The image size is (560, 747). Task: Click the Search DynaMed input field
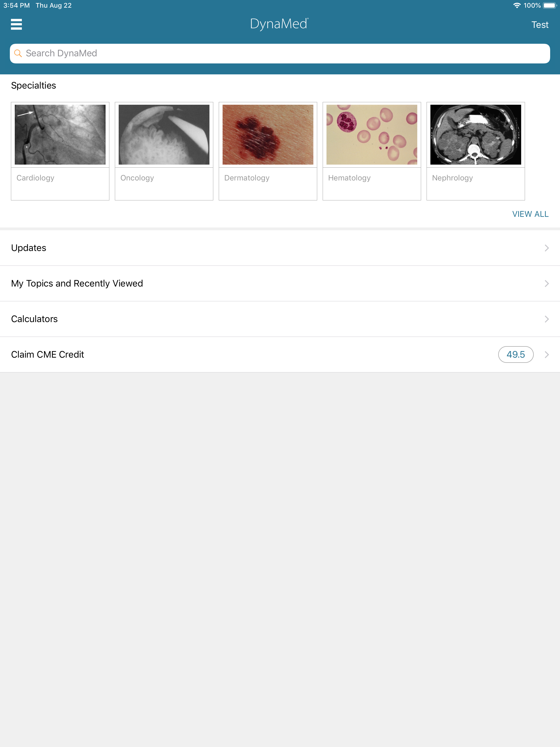(280, 53)
